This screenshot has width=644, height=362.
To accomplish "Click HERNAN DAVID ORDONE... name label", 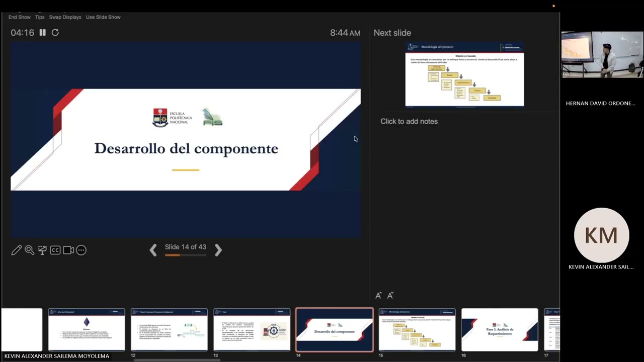I will pos(601,103).
